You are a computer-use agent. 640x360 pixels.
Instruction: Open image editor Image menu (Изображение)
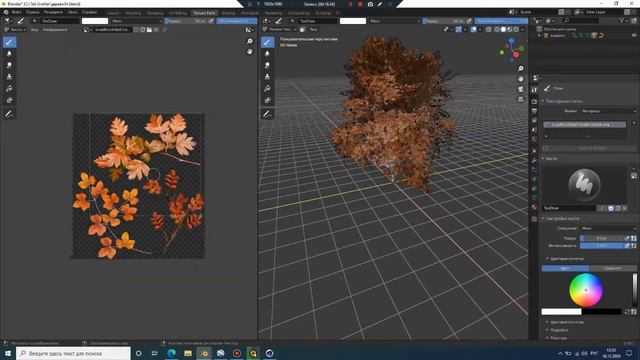pyautogui.click(x=55, y=29)
